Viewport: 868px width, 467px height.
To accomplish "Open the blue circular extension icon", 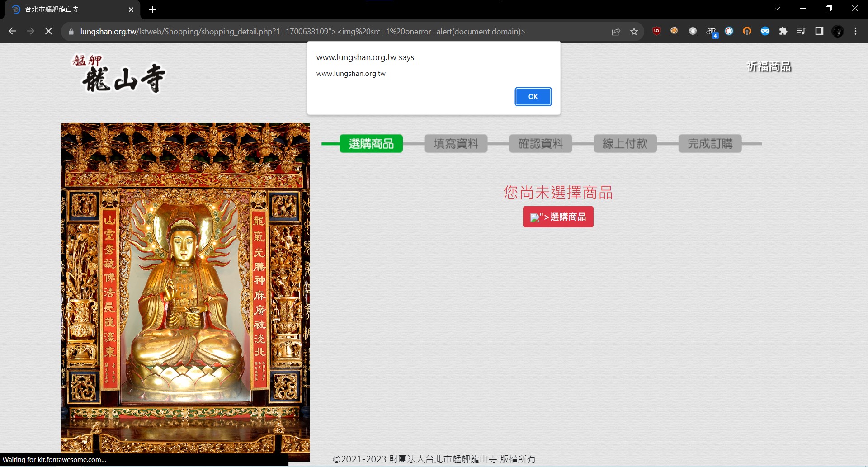I will (729, 31).
